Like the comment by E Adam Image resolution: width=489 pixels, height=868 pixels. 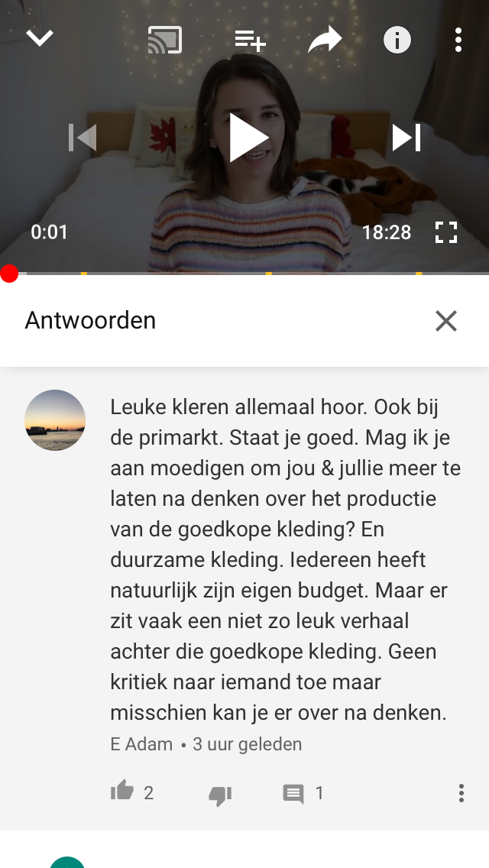coord(122,791)
